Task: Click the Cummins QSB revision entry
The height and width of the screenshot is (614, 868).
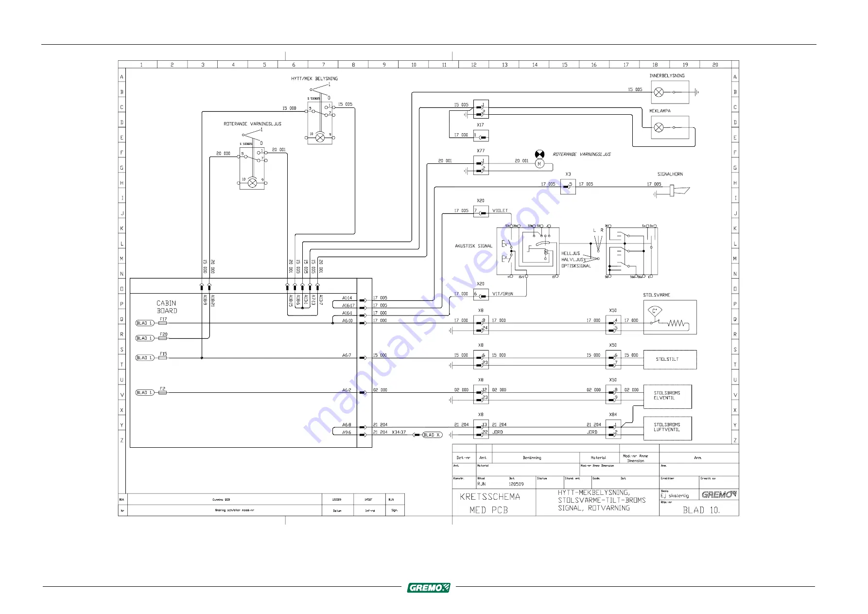Action: click(x=221, y=499)
